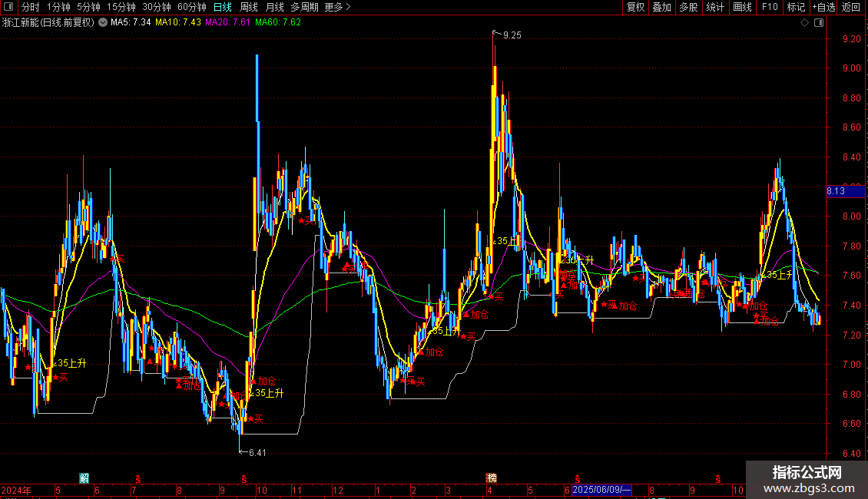Add stock with +自选 button
The width and height of the screenshot is (868, 499).
823,7
